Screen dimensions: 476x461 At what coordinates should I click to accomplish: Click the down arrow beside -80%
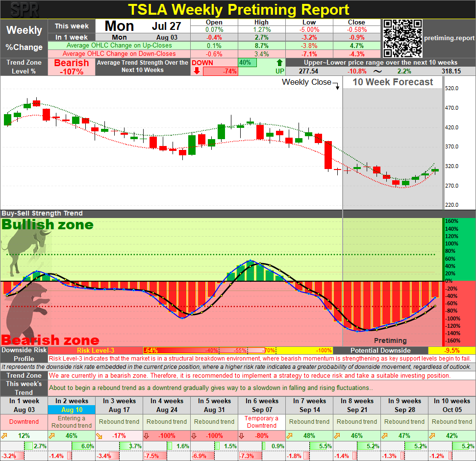click(x=242, y=436)
